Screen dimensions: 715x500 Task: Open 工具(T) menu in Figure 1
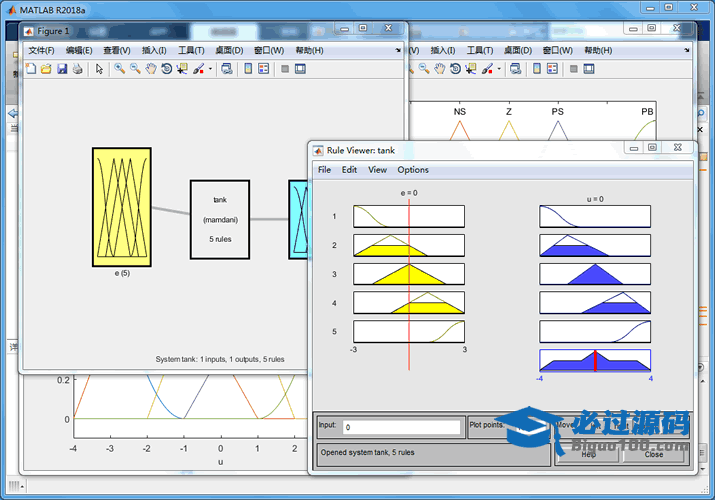191,50
